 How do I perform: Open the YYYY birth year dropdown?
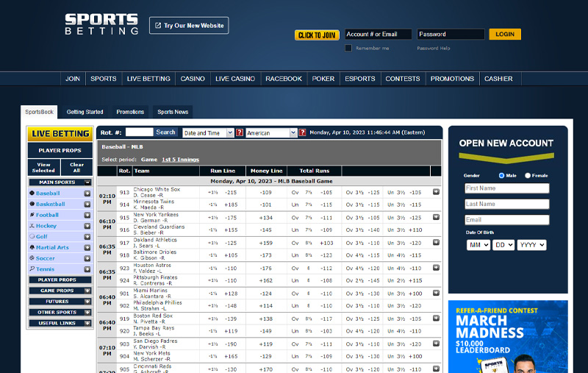click(531, 245)
